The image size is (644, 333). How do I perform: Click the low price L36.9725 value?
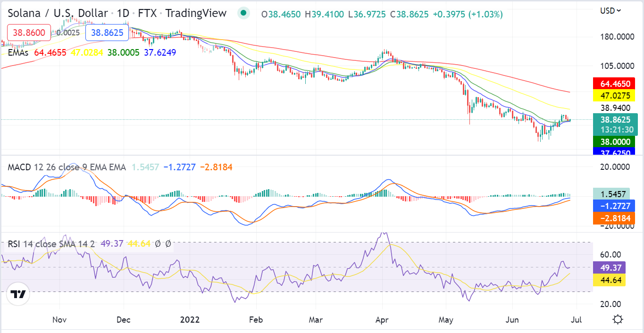coord(367,14)
